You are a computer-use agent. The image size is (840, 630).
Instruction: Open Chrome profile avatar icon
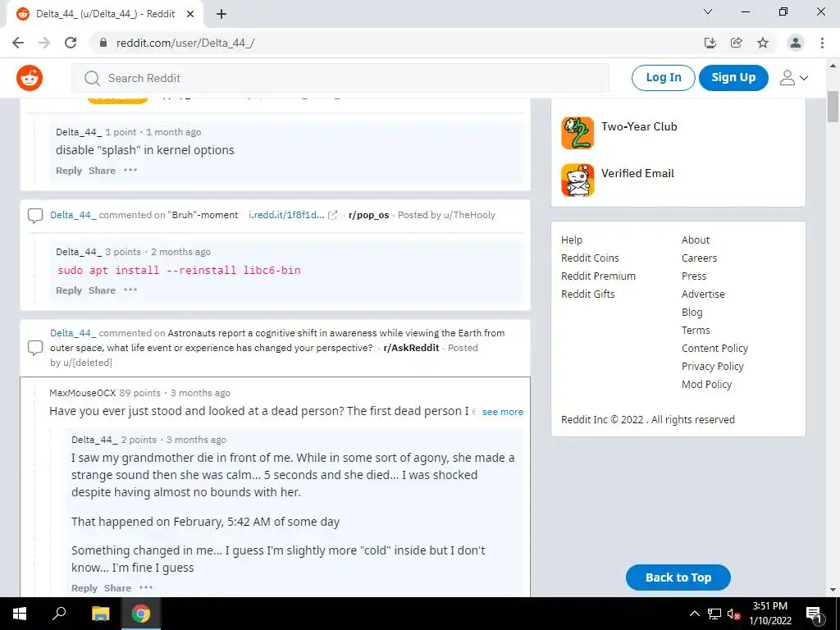(796, 43)
